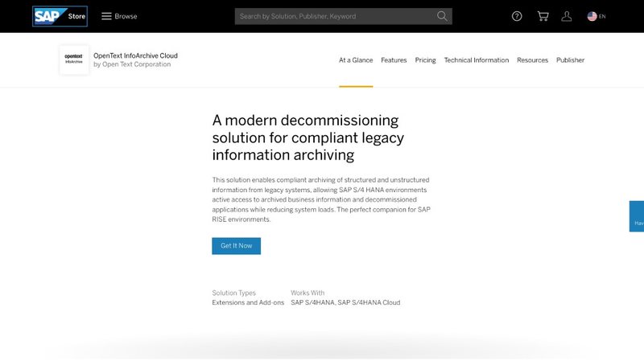Click the Works With label
This screenshot has height=361, width=644.
pyautogui.click(x=308, y=293)
